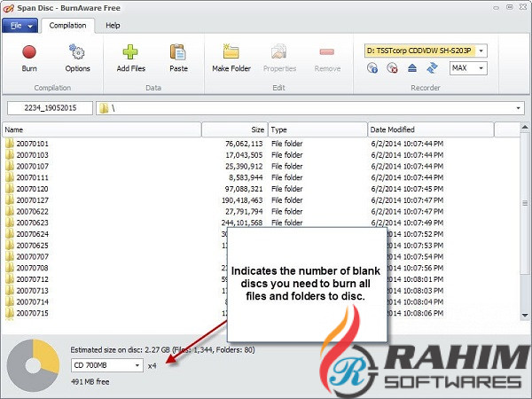Switch to the Compilation tab
The height and width of the screenshot is (399, 532).
[67, 26]
